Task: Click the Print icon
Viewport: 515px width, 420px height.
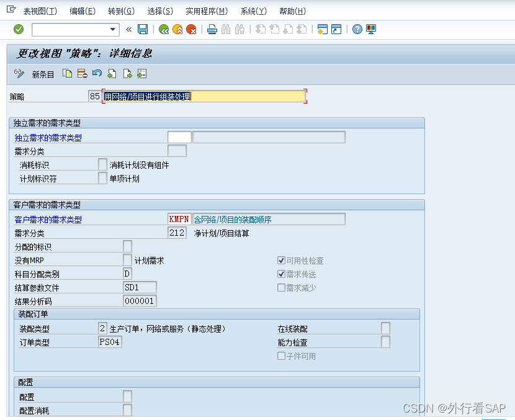Action: pos(212,30)
